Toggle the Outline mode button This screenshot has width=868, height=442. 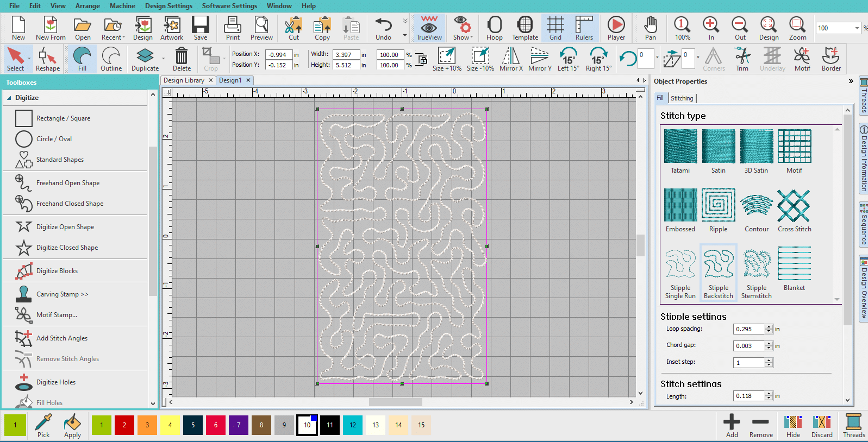[x=111, y=59]
